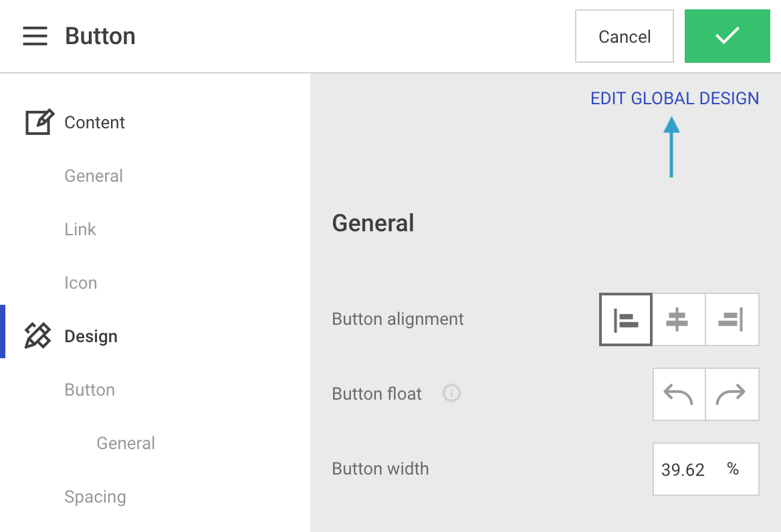Click the Design pencil-ruler icon

38,336
